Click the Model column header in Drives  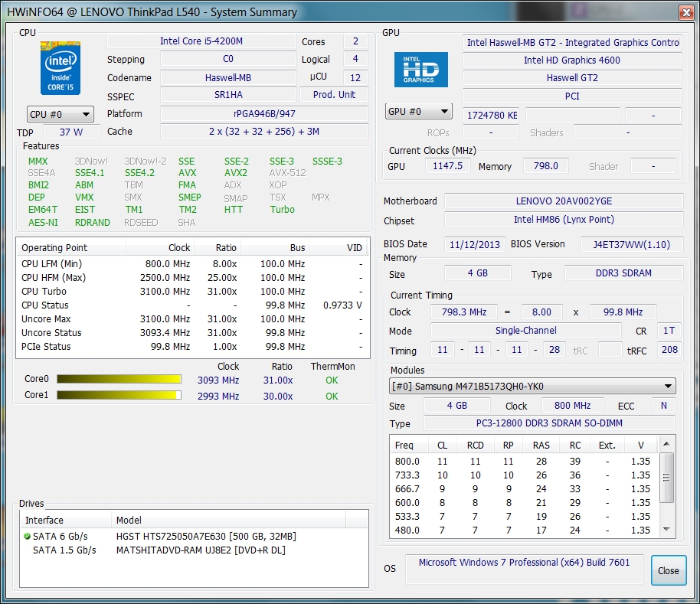coord(129,520)
